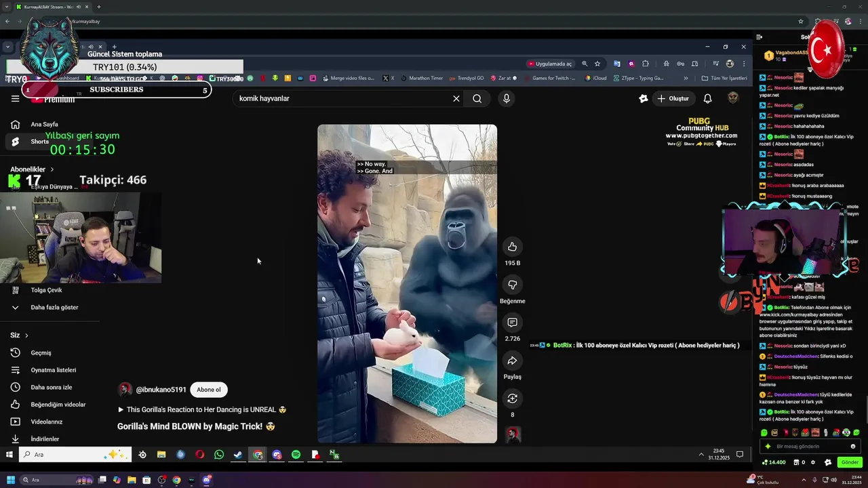Search with the magnifier button

click(477, 98)
